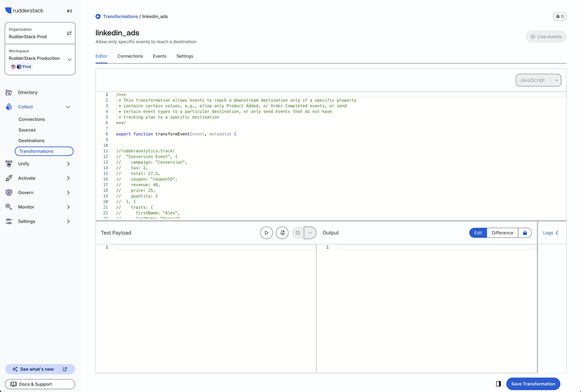Image resolution: width=581 pixels, height=392 pixels.
Task: Switch Output view to Difference
Action: pos(502,233)
